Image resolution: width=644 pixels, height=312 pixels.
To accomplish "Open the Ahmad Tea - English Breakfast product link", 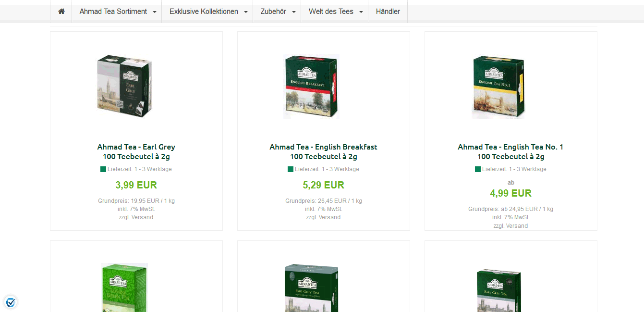I will 324,152.
